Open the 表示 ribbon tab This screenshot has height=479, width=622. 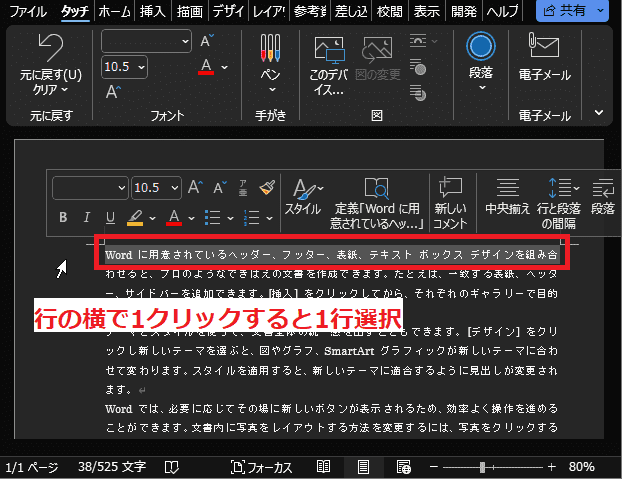coord(427,11)
